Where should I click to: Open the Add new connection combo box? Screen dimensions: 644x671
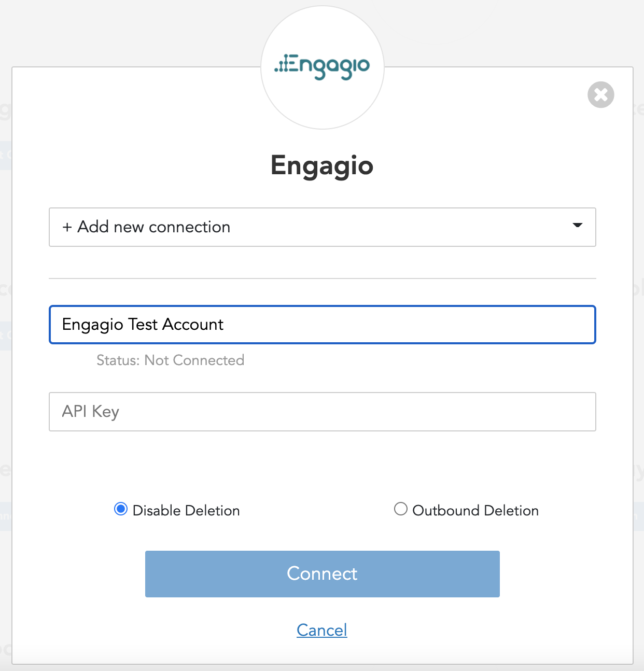[x=321, y=227]
